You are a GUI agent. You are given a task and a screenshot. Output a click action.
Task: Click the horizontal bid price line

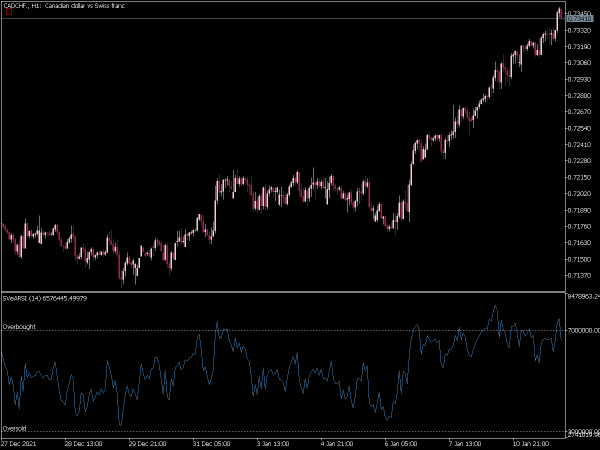coord(283,18)
